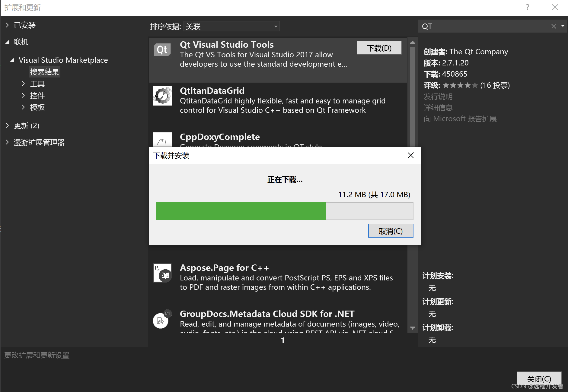Expand the 工具 subcategory
The height and width of the screenshot is (392, 568).
pos(23,84)
